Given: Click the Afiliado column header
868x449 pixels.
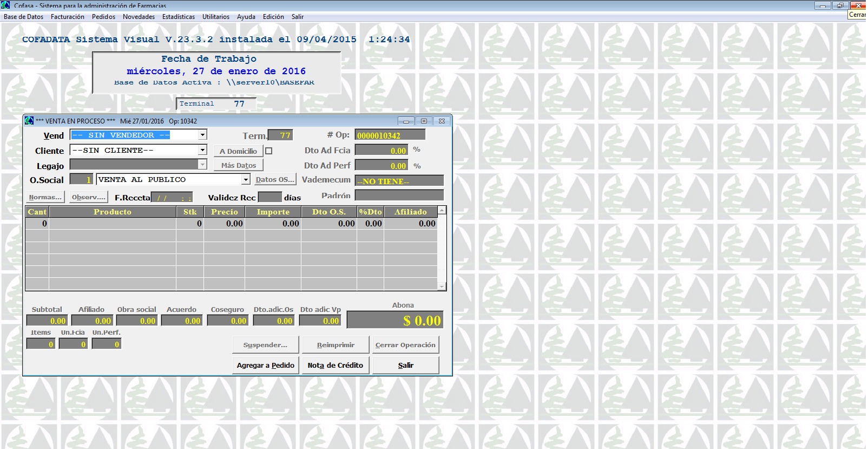Looking at the screenshot, I should coord(411,212).
